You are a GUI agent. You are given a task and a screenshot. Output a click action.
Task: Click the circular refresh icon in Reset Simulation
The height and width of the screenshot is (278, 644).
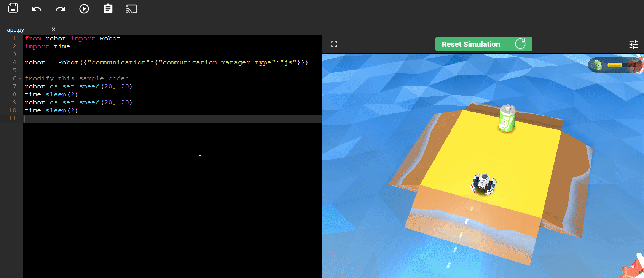[x=520, y=44]
